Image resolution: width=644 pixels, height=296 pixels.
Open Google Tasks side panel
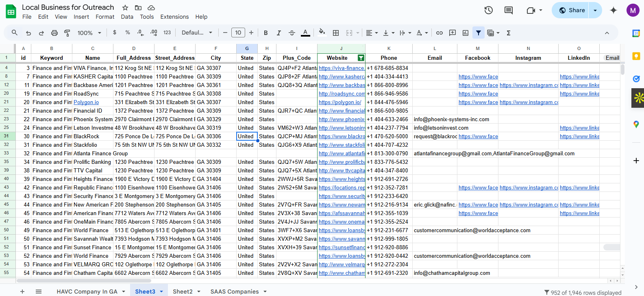(636, 79)
